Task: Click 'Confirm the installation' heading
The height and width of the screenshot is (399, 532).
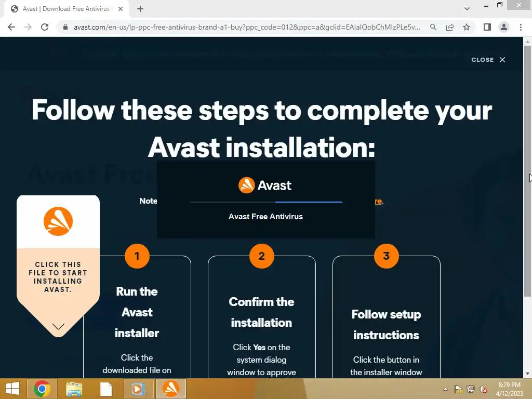Action: pyautogui.click(x=261, y=312)
